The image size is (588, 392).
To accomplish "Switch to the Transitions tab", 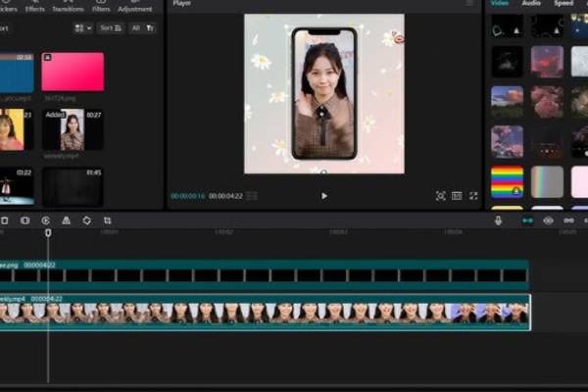I will click(68, 9).
